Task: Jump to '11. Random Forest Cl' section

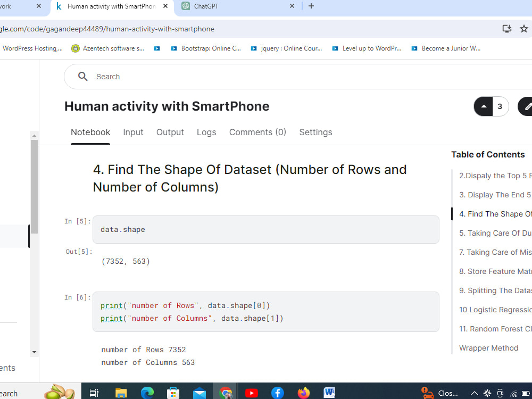Action: 495,329
